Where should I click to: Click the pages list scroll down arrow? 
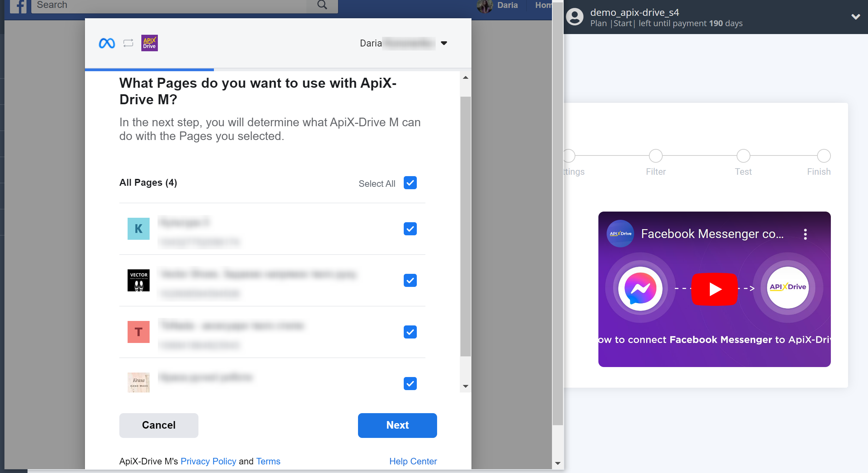(x=466, y=386)
